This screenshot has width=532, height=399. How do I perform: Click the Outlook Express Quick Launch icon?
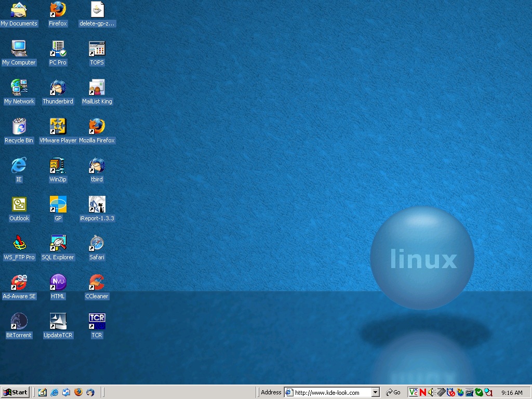66,393
